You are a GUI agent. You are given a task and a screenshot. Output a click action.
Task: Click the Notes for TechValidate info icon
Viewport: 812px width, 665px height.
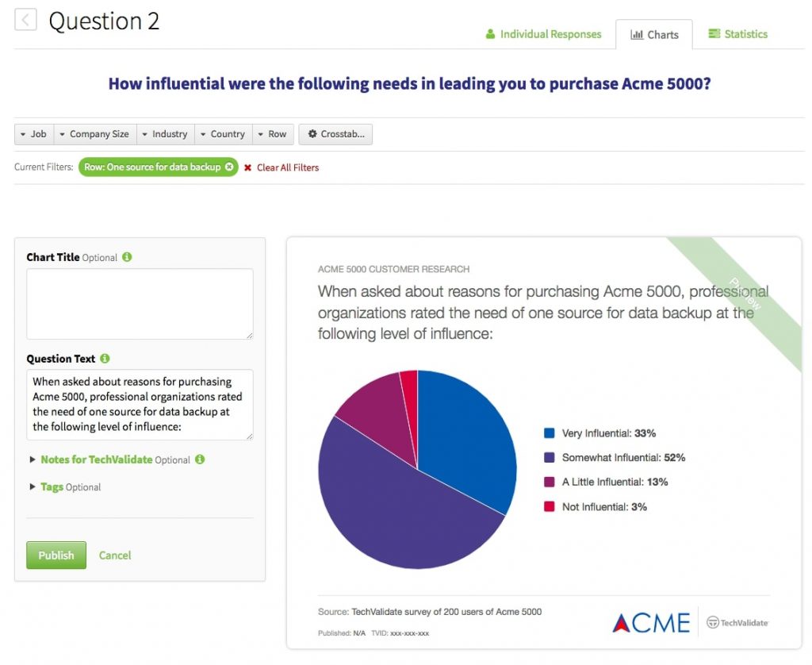coord(200,459)
